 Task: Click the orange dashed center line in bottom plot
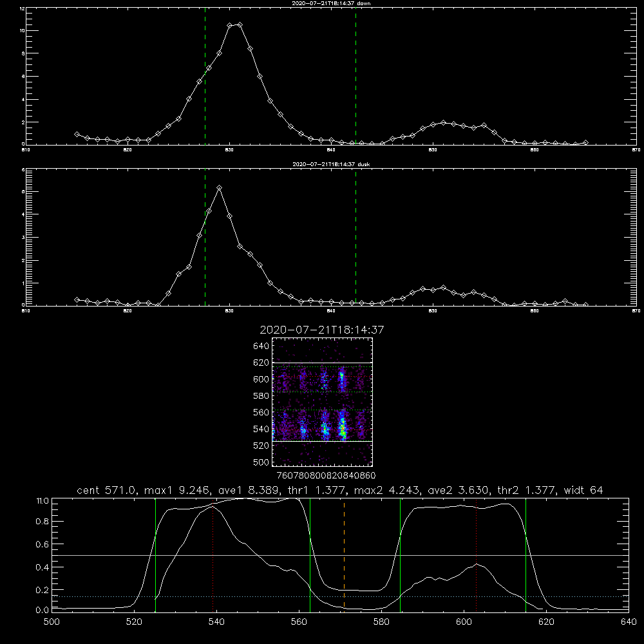[x=344, y=554]
